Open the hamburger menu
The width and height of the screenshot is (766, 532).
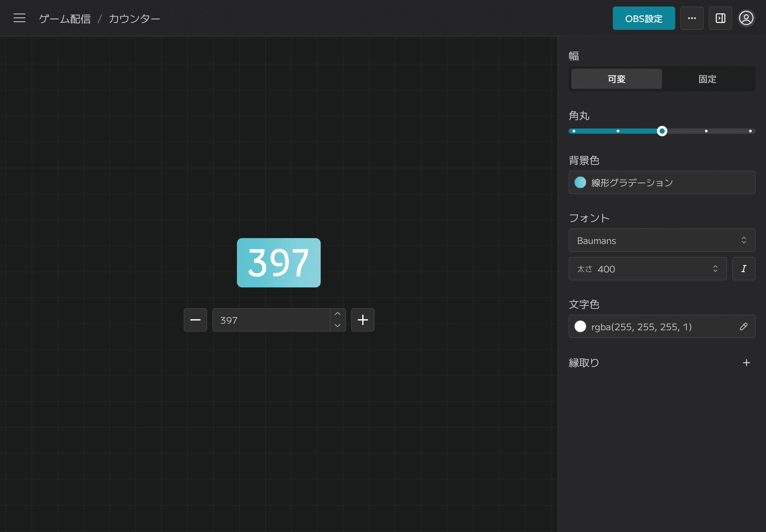(19, 18)
